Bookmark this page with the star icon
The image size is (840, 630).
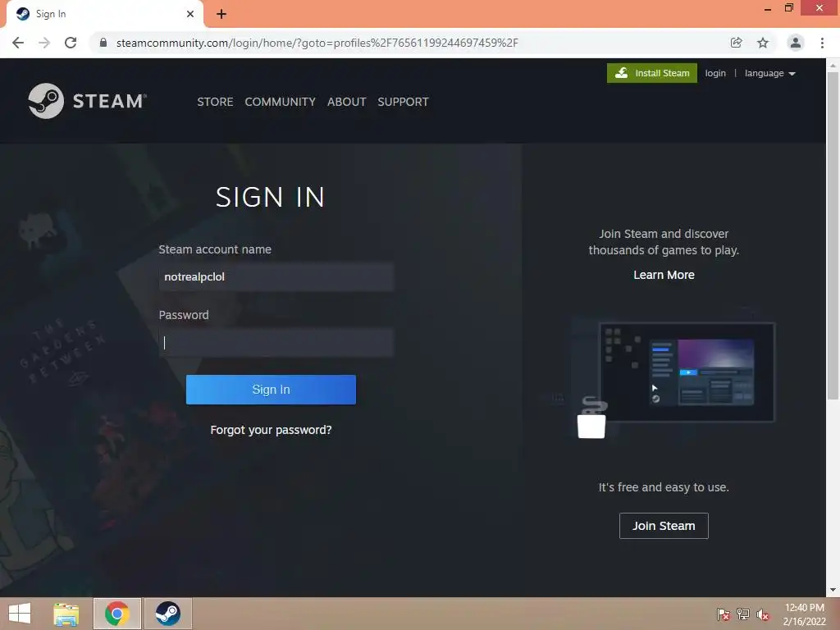coord(763,43)
